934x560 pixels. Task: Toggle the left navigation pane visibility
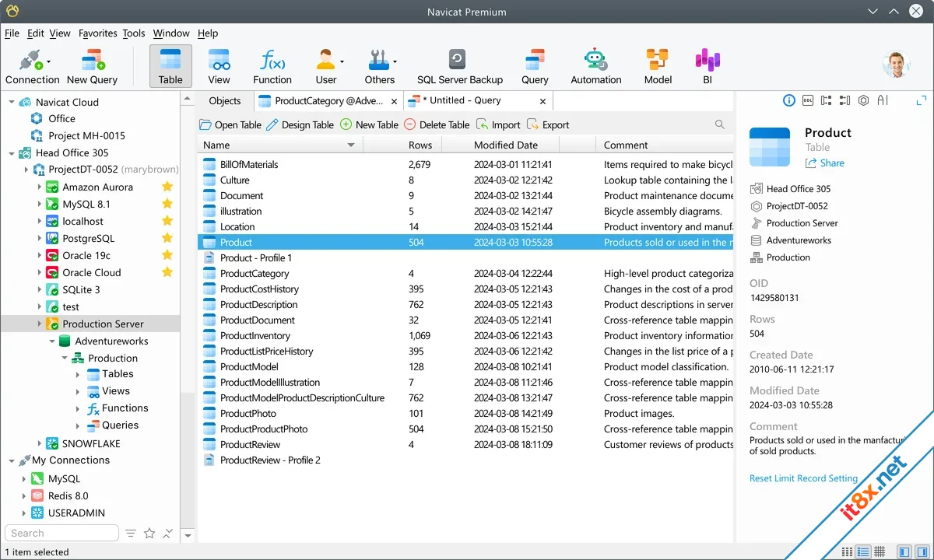[903, 551]
